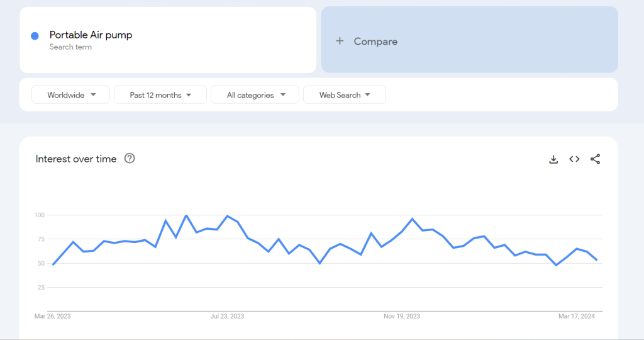Click the Nov 19, 2023 axis label
644x340 pixels.
(402, 316)
